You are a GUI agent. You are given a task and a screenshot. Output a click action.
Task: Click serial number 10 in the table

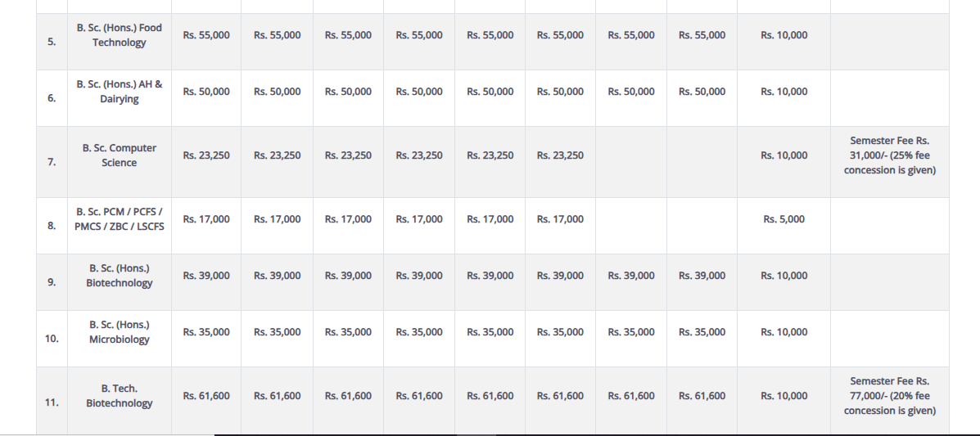point(52,339)
